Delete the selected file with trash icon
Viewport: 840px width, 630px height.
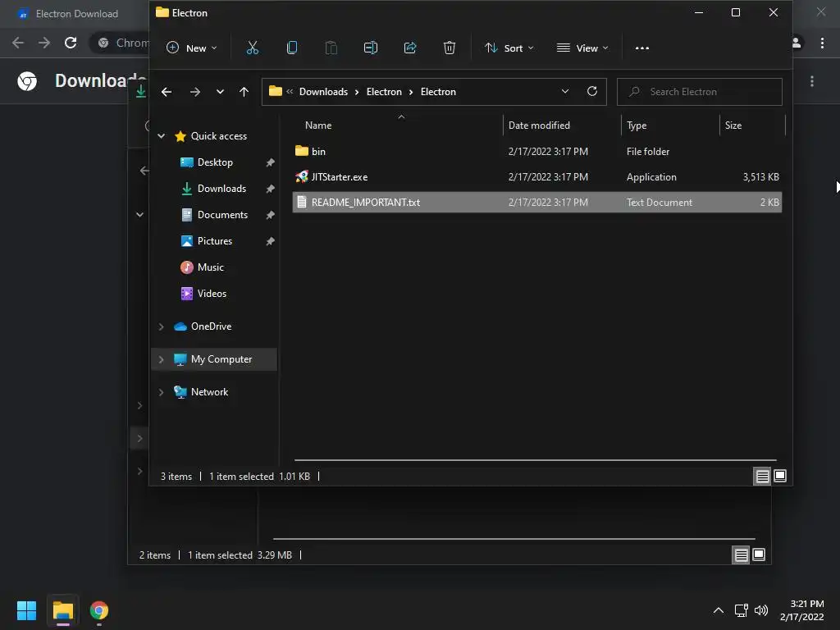pyautogui.click(x=450, y=48)
